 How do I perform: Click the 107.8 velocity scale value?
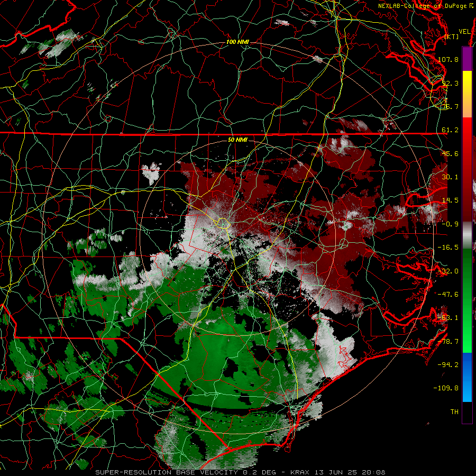coord(448,59)
